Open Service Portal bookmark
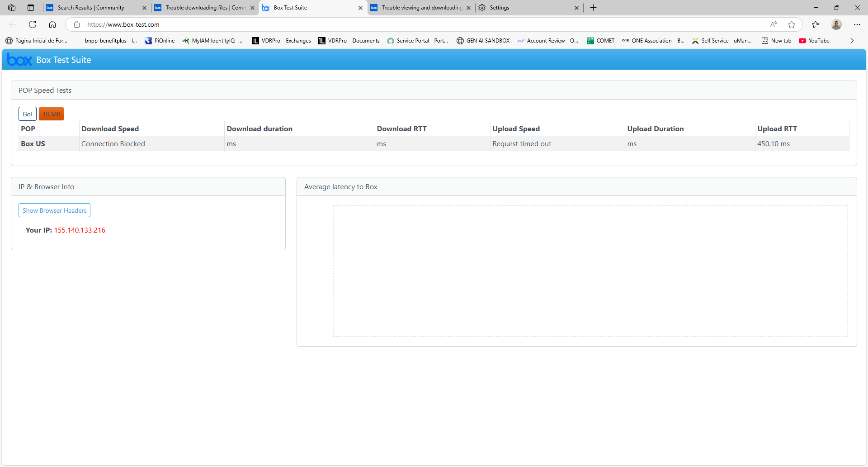The width and height of the screenshot is (868, 467). [x=418, y=41]
